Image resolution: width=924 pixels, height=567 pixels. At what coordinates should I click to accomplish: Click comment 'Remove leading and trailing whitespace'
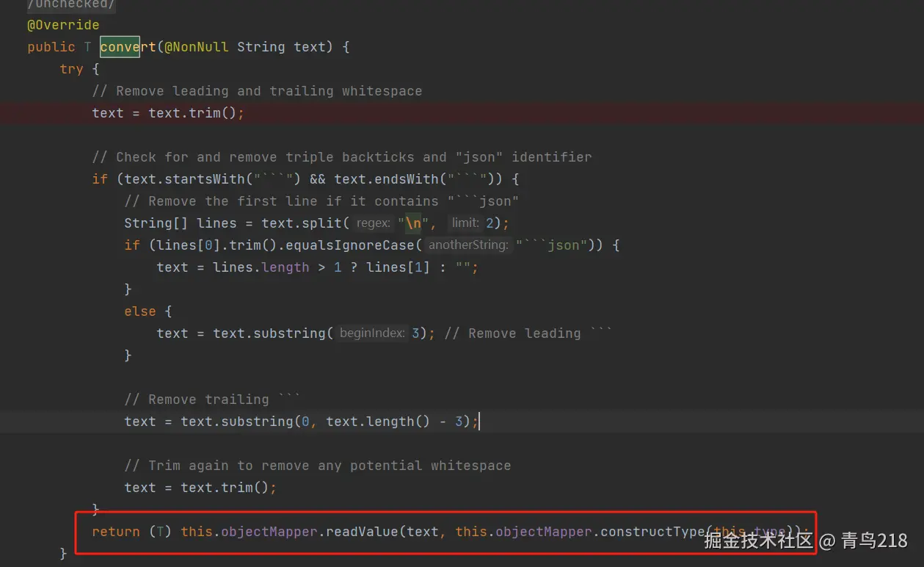[x=257, y=91]
